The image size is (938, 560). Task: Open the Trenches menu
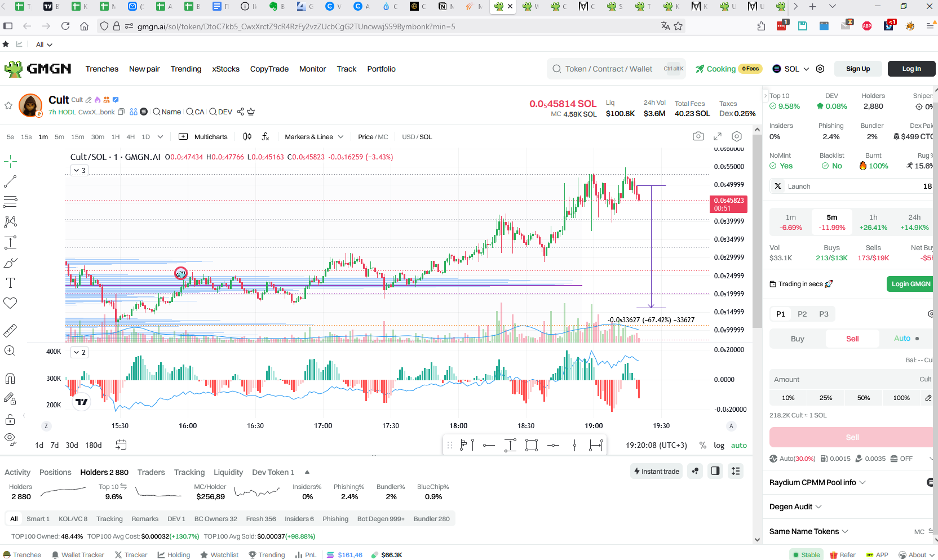(x=102, y=69)
